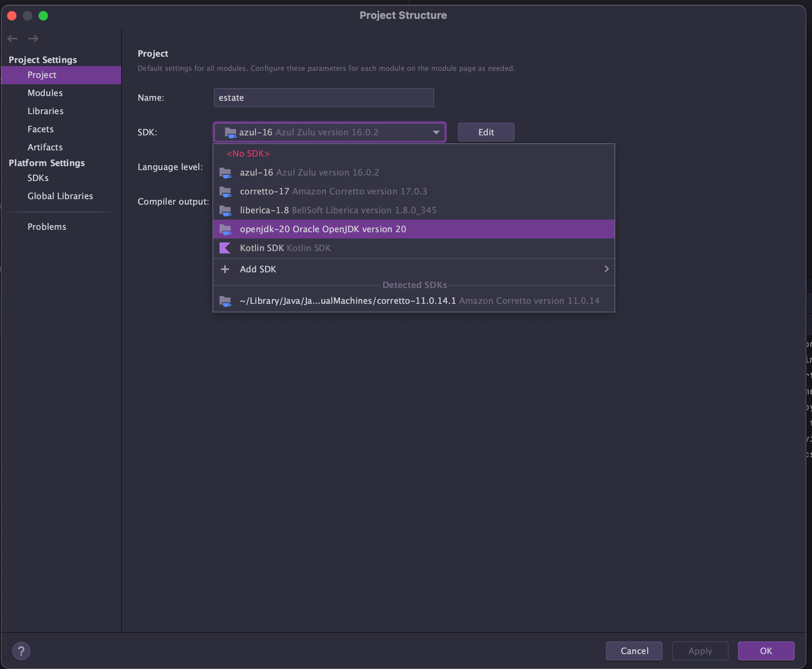Click the forward navigation arrow

pyautogui.click(x=33, y=39)
